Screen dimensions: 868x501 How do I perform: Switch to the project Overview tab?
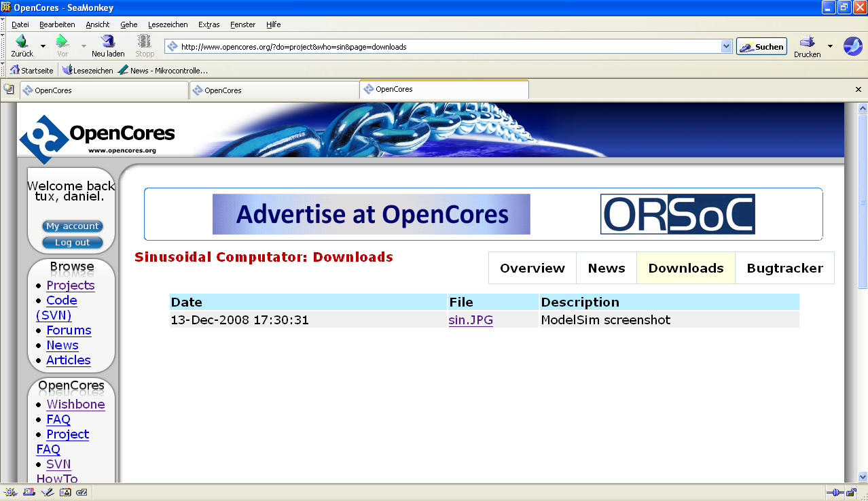(x=532, y=268)
